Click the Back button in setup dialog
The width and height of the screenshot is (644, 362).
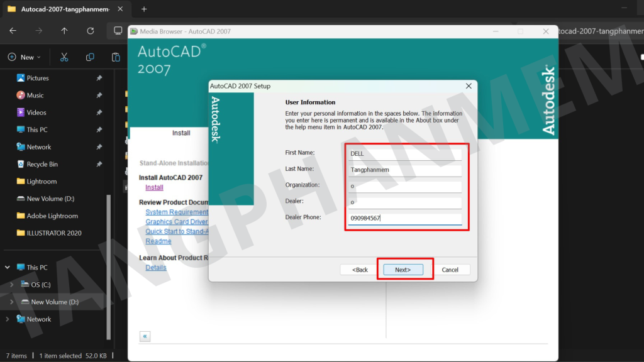tap(360, 270)
